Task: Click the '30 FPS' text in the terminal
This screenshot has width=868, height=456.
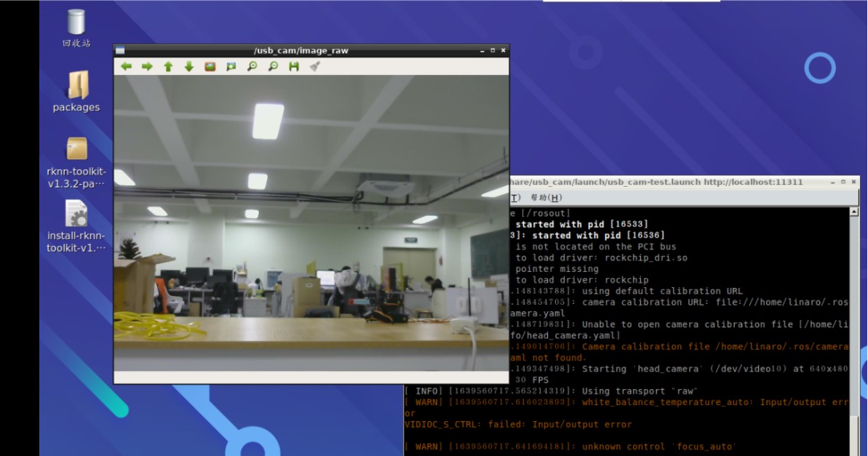Action: [531, 380]
